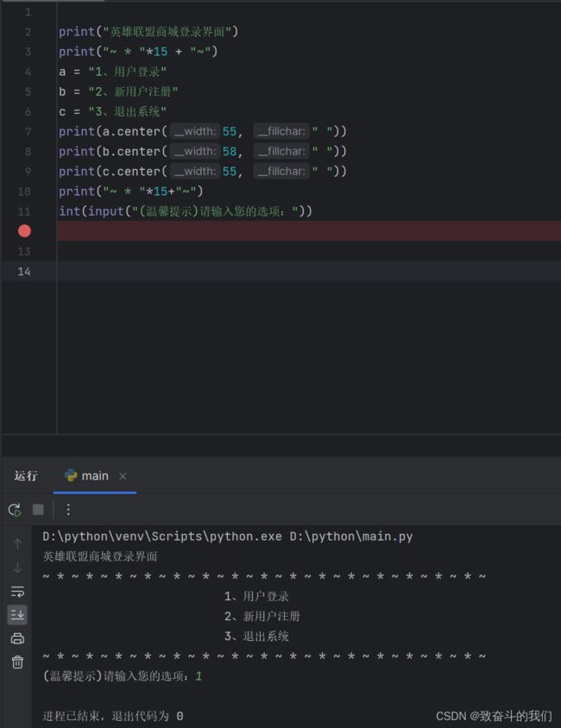
Task: Click the Print console output icon
Action: (17, 638)
